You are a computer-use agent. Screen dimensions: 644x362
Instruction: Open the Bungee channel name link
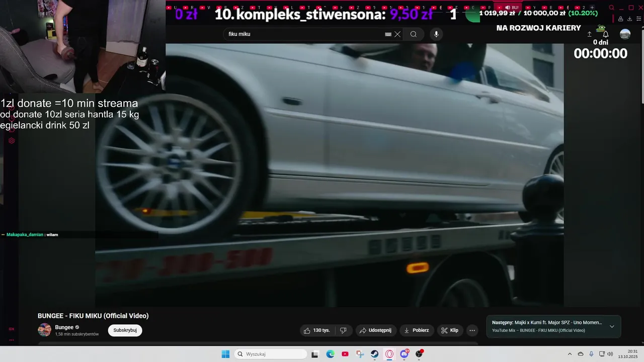[x=64, y=327]
